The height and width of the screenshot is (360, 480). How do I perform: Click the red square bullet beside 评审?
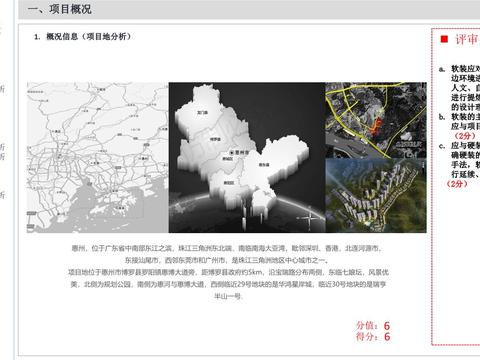pos(444,39)
